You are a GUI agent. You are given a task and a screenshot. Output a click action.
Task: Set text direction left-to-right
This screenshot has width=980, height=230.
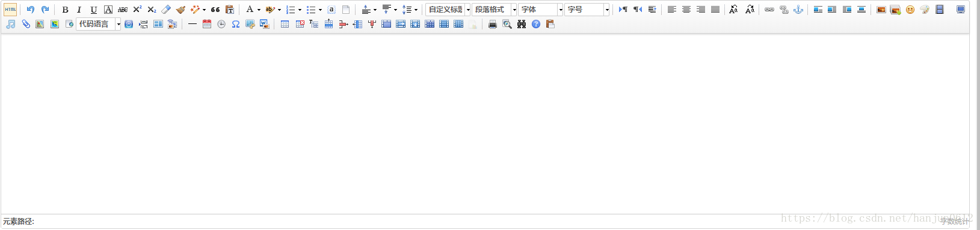pos(623,10)
